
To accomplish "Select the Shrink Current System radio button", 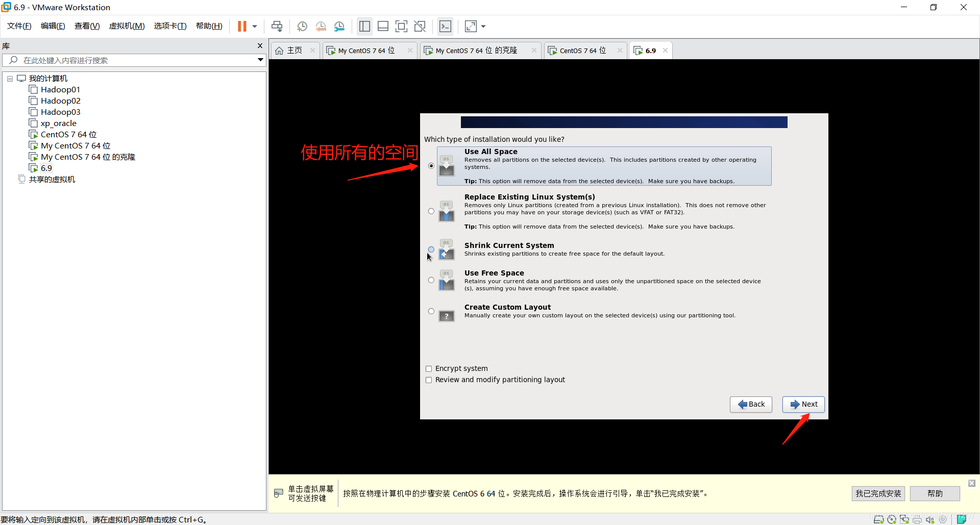I will click(431, 249).
